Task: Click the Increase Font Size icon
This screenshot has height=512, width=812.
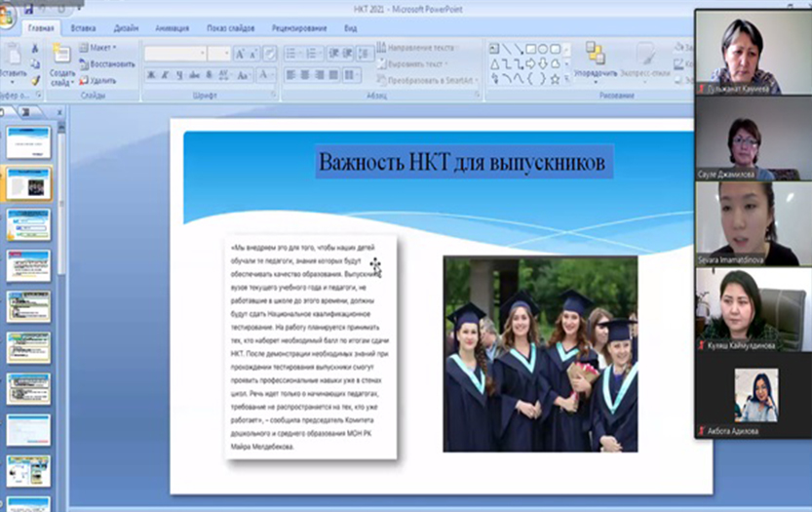Action: [240, 54]
